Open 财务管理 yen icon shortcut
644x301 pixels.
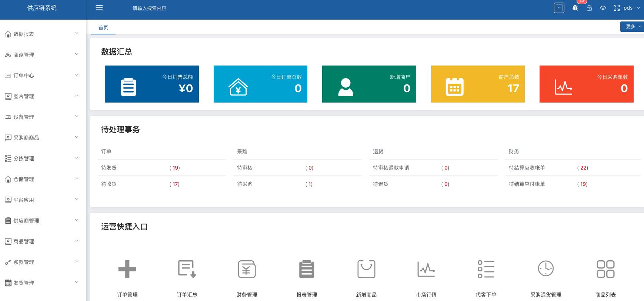(247, 269)
